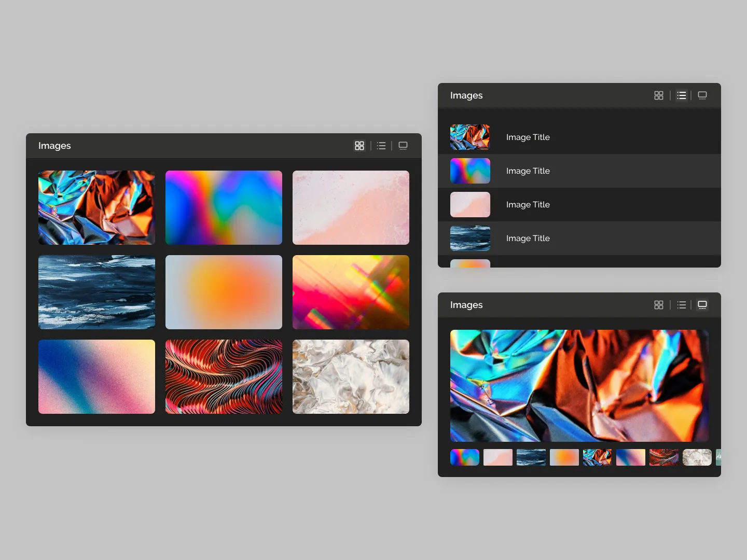Screen dimensions: 747x560
Task: Click the Images panel title on the left window
Action: coord(54,146)
